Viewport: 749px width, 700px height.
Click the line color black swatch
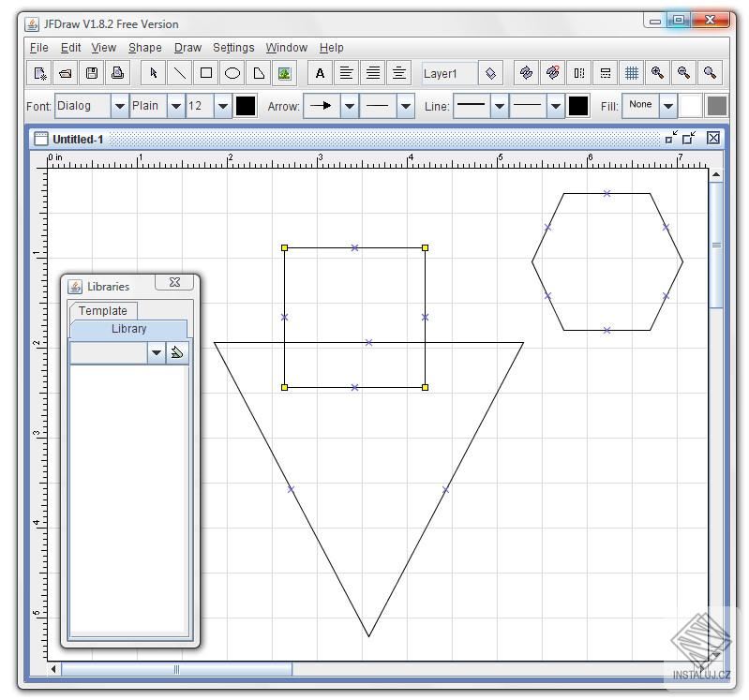click(578, 106)
